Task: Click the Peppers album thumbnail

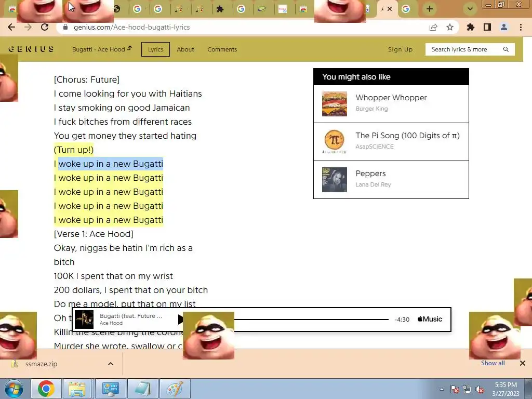Action: tap(335, 180)
